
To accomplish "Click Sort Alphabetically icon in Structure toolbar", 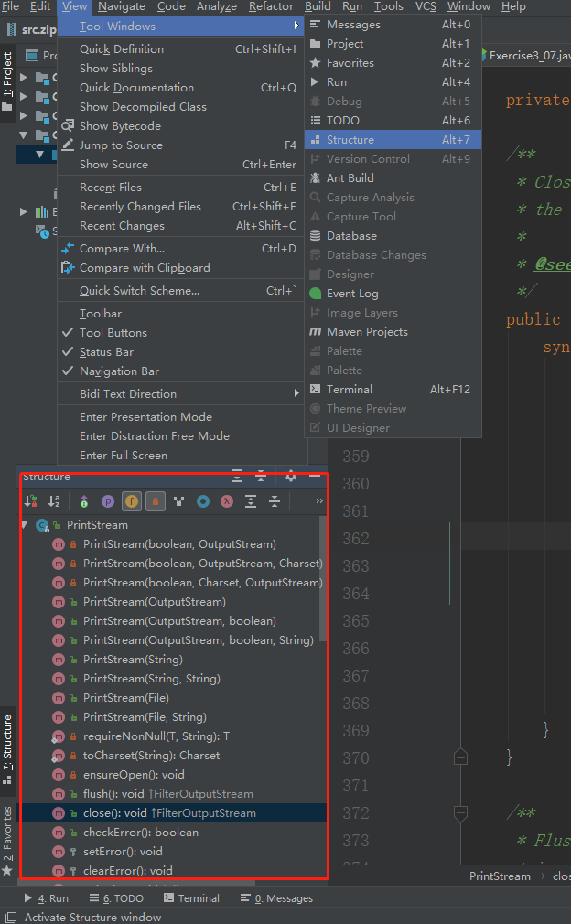I will tap(54, 501).
